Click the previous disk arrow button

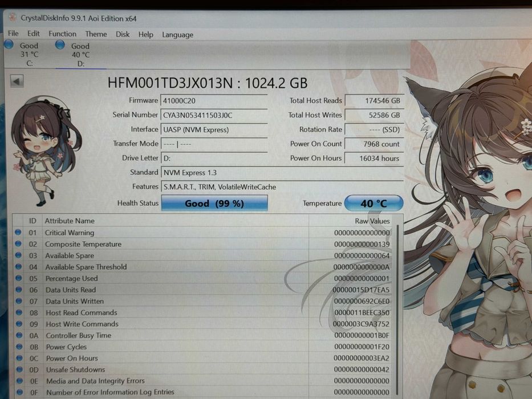[17, 81]
